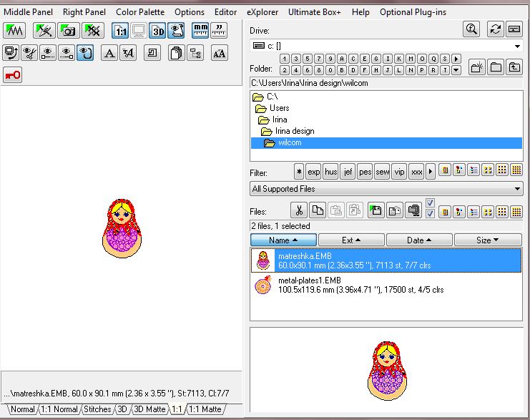This screenshot has width=530, height=420.
Task: Open the All Supported Files filter dropdown
Action: 518,189
